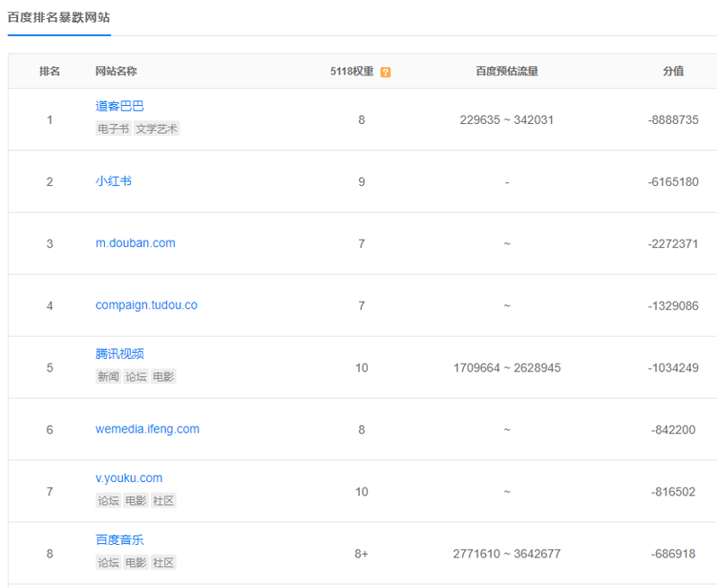Image resolution: width=717 pixels, height=588 pixels.
Task: Click score value -686918
Action: [x=673, y=554]
